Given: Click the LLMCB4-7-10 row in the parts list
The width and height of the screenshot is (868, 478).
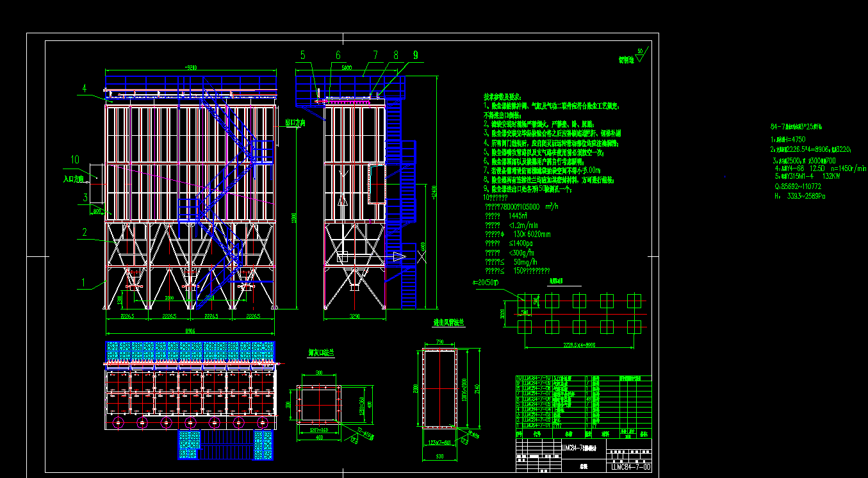Looking at the screenshot, I should click(x=583, y=379).
